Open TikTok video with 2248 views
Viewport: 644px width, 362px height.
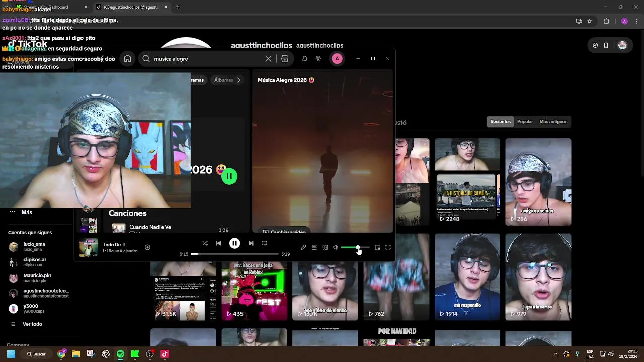[467, 182]
